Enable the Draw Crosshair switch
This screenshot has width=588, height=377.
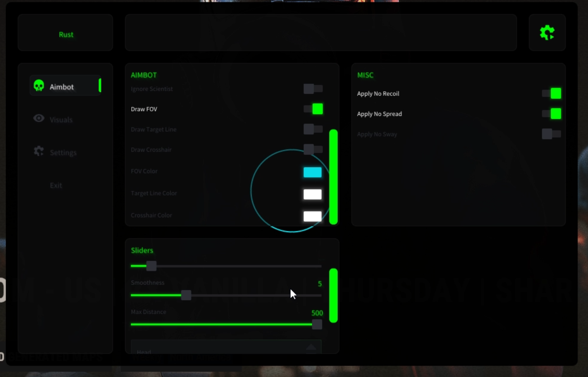click(x=313, y=149)
